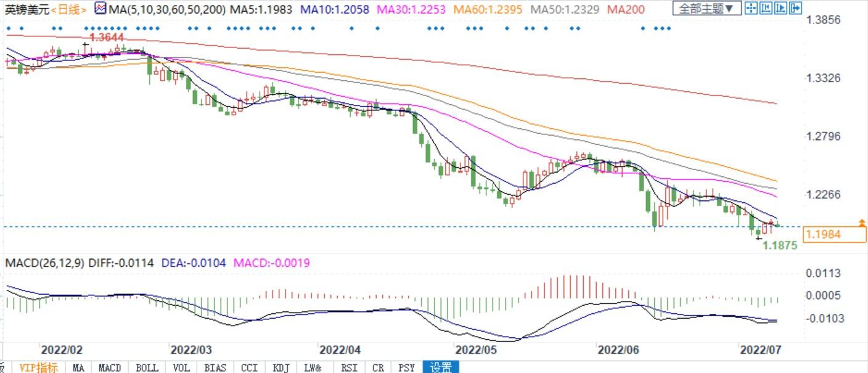Activate the crosshair cursor icon

pos(751,8)
